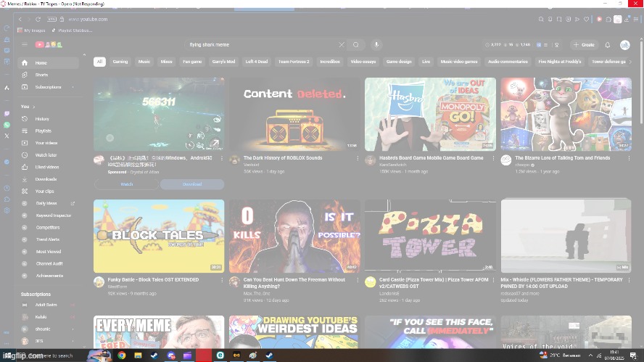The image size is (644, 362).
Task: Select the Music filter chip
Action: (144, 62)
